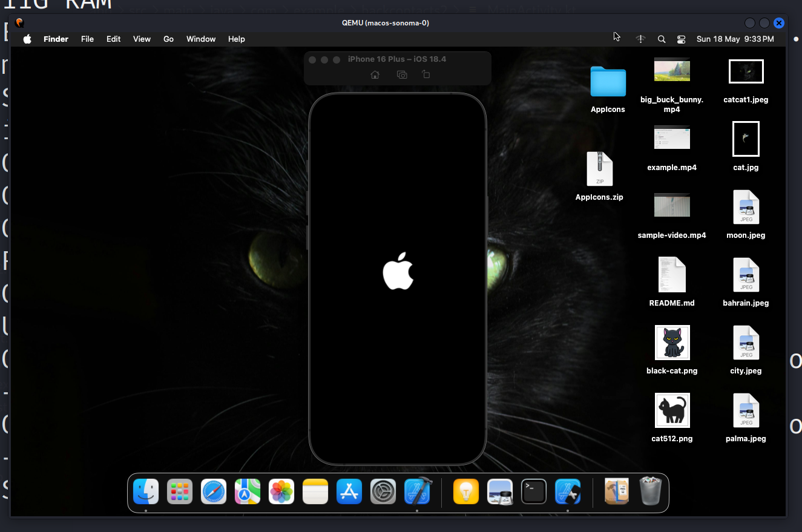The width and height of the screenshot is (802, 532).
Task: Open the Edit menu
Action: pos(114,39)
